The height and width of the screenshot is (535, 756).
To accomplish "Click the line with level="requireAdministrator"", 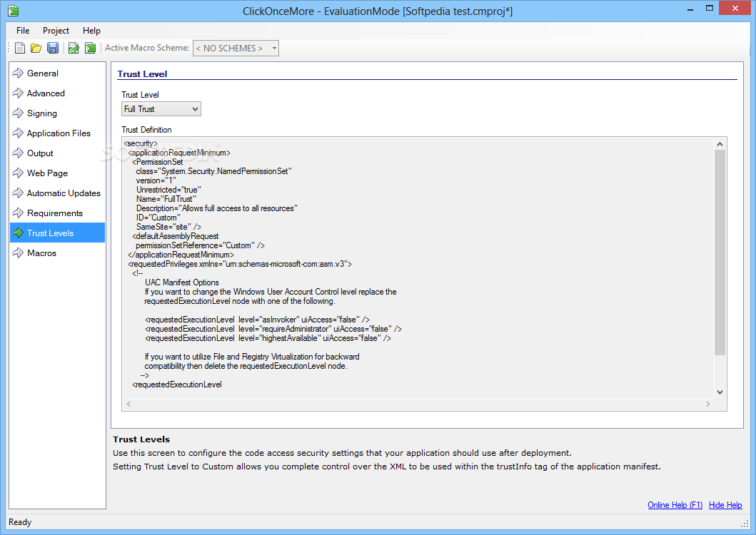I will pos(273,329).
